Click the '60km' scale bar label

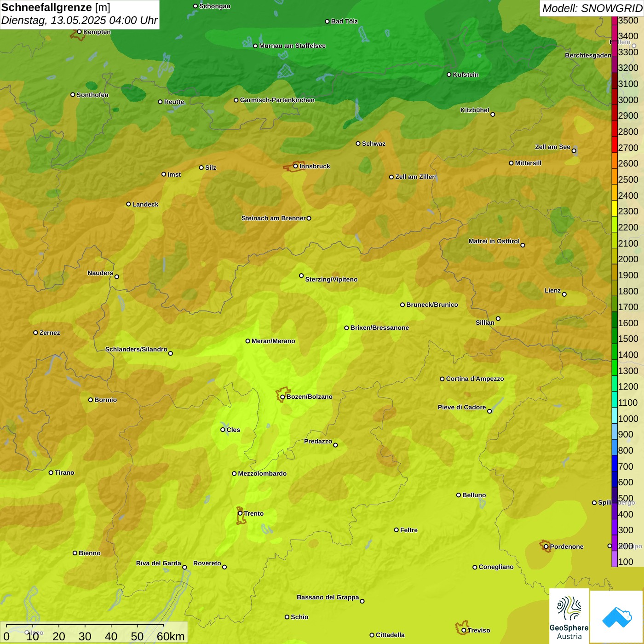[170, 636]
